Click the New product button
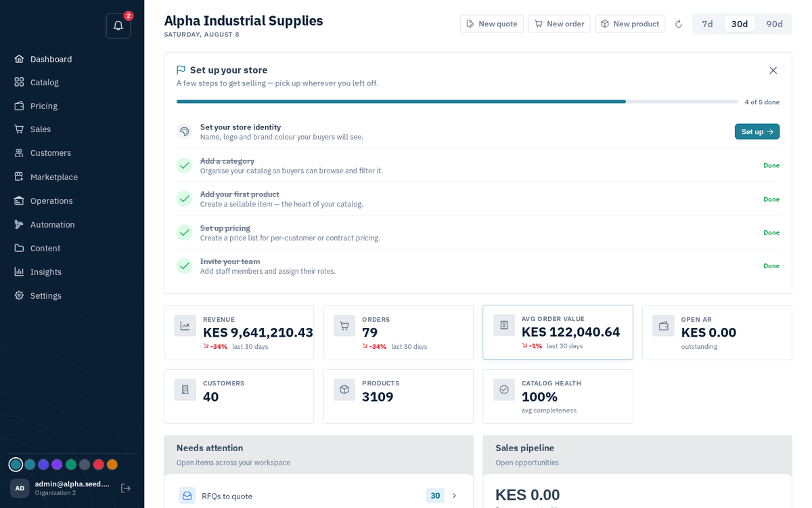 630,24
